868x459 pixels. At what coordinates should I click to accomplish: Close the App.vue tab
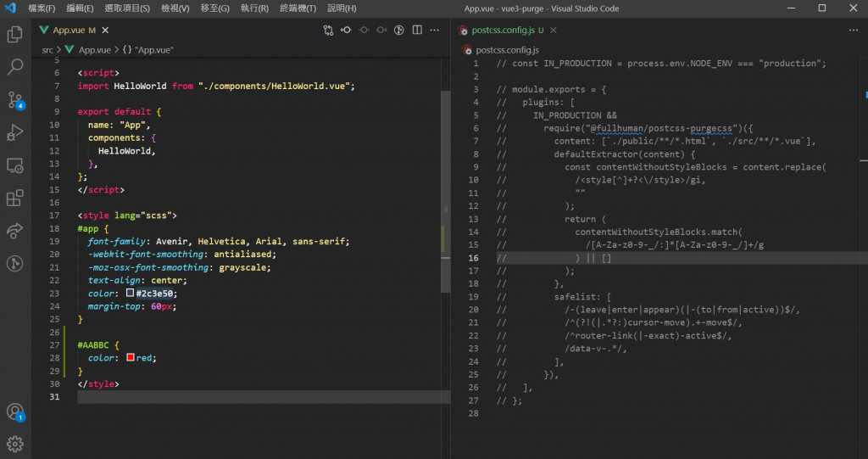tap(105, 30)
